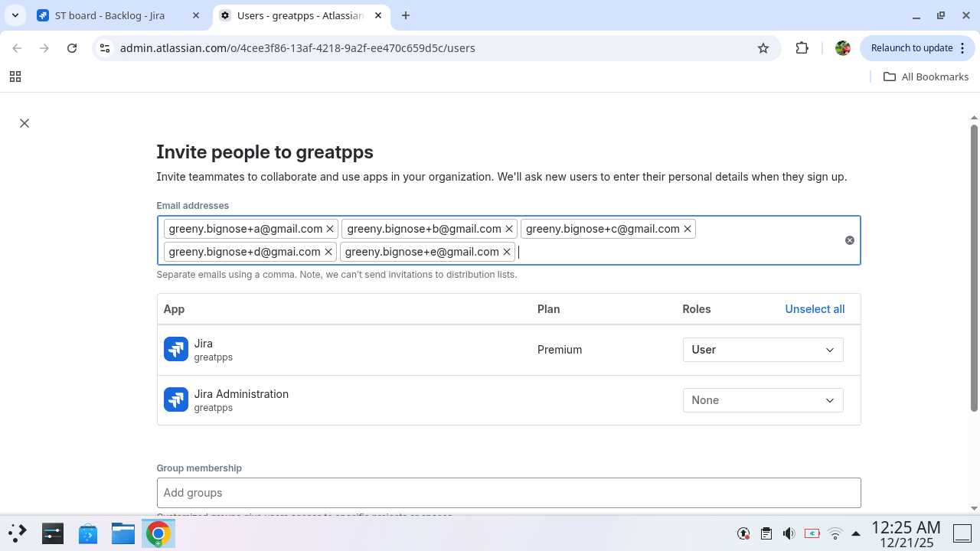Close the ST board Jira tab

point(196,15)
